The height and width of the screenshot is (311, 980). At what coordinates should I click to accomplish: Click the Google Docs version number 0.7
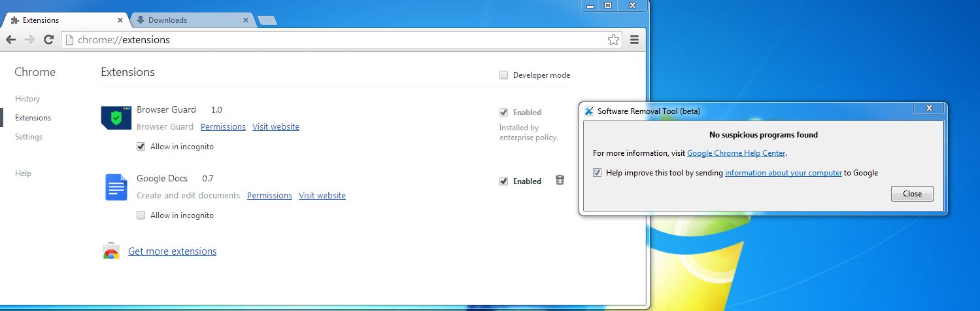click(x=208, y=178)
